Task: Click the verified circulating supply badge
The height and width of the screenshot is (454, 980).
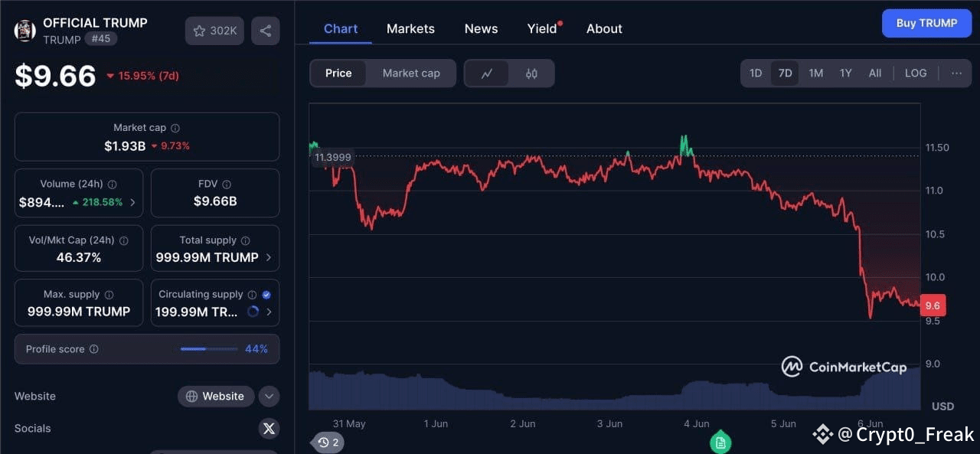Action: pyautogui.click(x=266, y=294)
